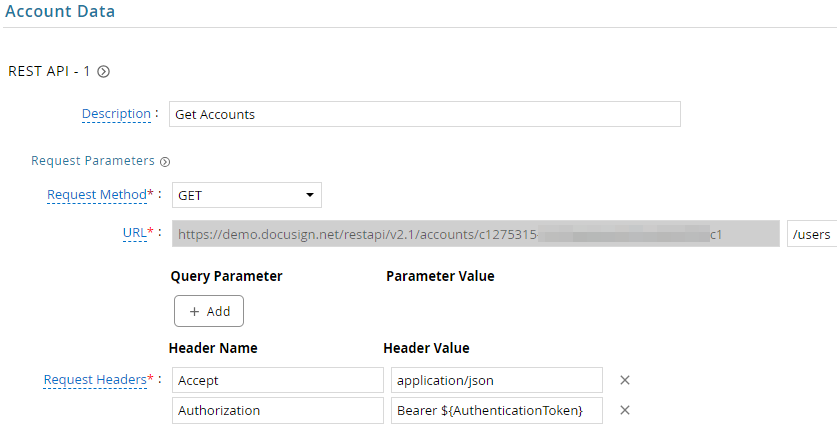Open the Request Method GET dropdown
The width and height of the screenshot is (837, 428).
[x=247, y=195]
